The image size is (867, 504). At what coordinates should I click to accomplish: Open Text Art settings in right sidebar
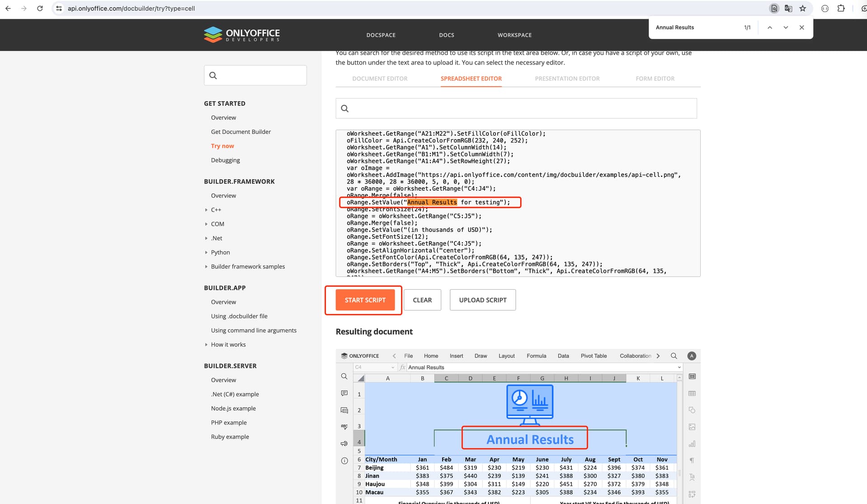click(x=692, y=477)
